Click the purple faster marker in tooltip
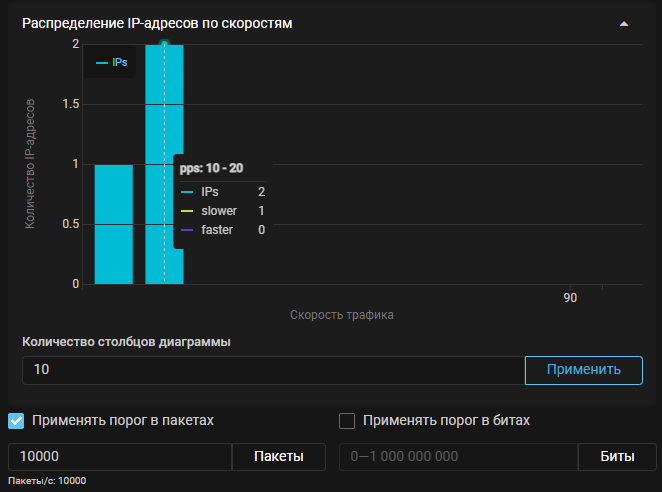 (187, 230)
